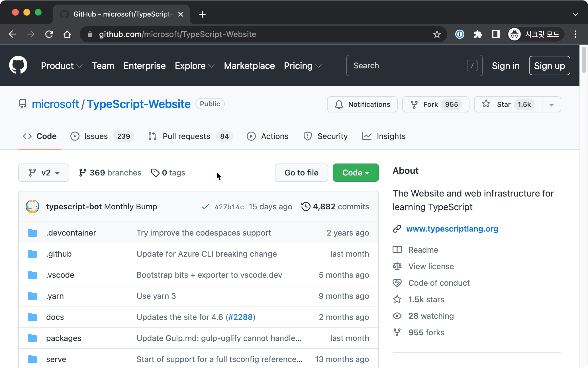The height and width of the screenshot is (368, 588).
Task: Bookmark page with the star icon
Action: pos(437,34)
